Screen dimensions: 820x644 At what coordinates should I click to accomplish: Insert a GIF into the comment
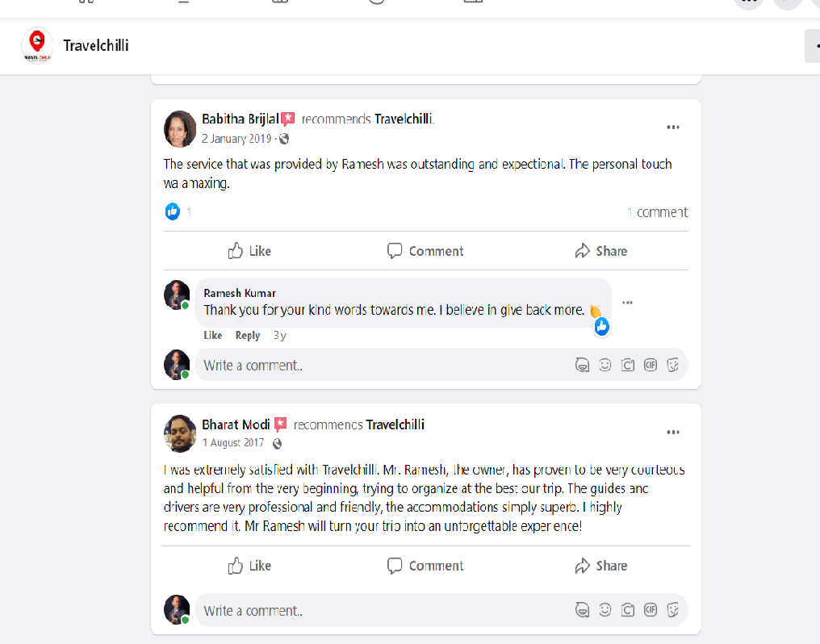(651, 365)
